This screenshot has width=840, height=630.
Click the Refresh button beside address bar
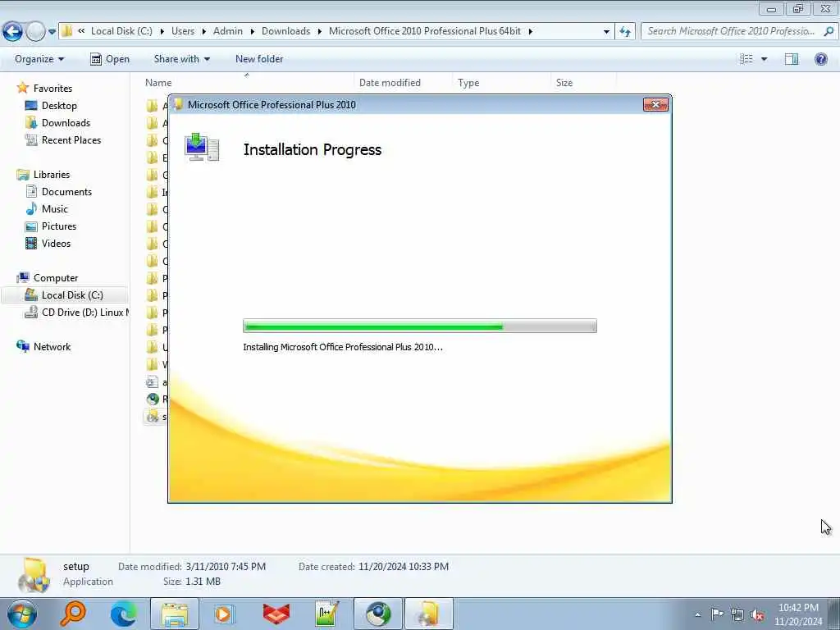point(625,32)
